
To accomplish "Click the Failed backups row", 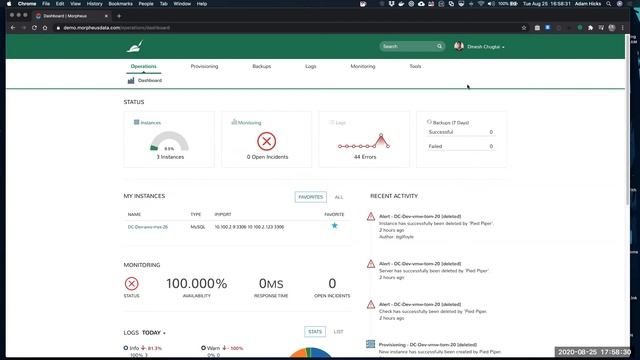I will click(x=461, y=146).
